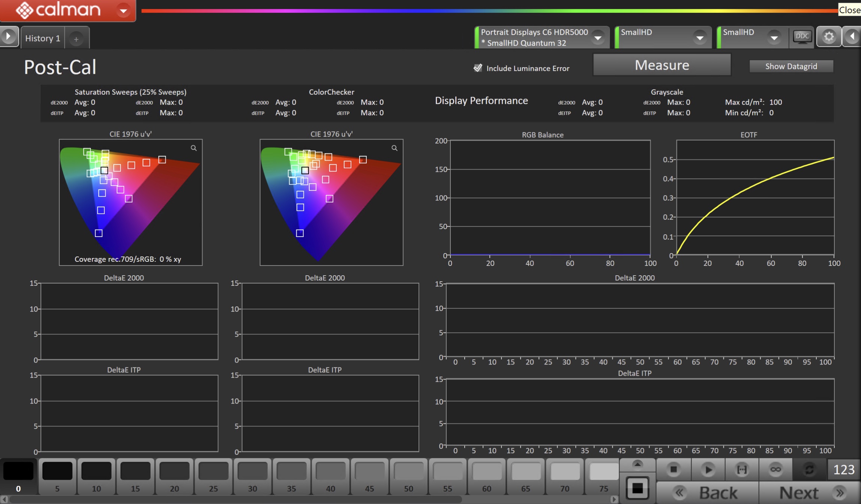
Task: Open settings with the gear icon
Action: click(x=829, y=37)
